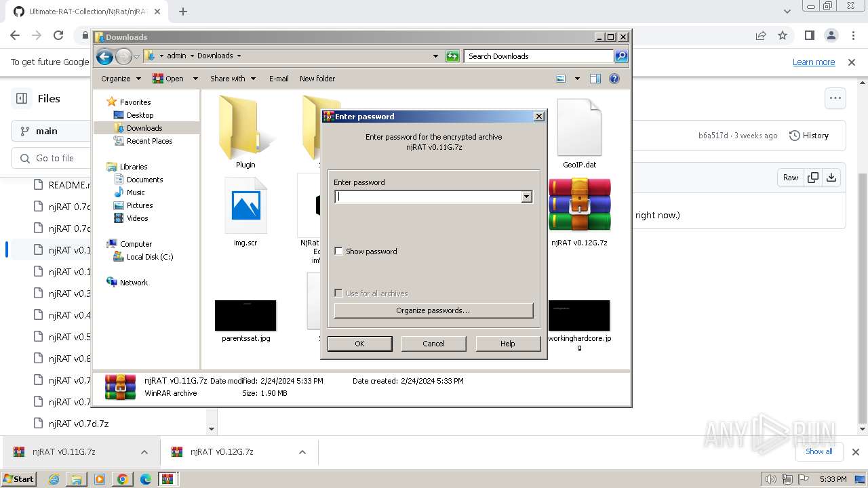Open Explorer help question mark icon
Screen dimensions: 868x488
click(614, 79)
